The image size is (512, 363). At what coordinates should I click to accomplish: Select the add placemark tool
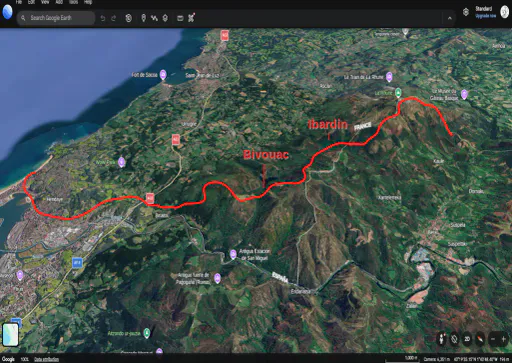(143, 18)
